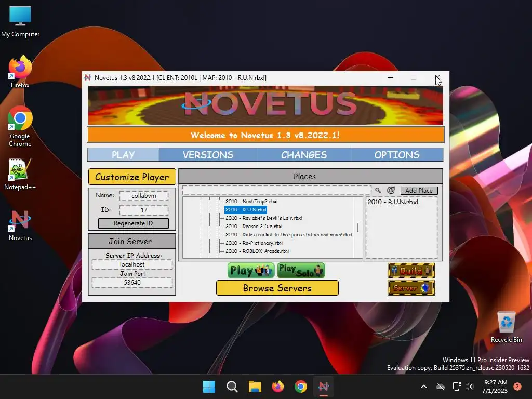Viewport: 532px width, 399px height.
Task: Start a Server with the Server button
Action: point(411,288)
